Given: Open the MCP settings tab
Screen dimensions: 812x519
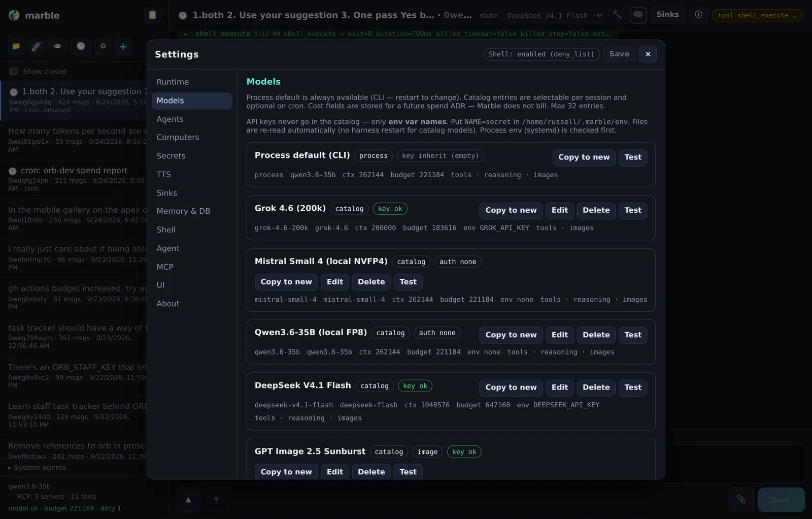Looking at the screenshot, I should [x=191, y=267].
